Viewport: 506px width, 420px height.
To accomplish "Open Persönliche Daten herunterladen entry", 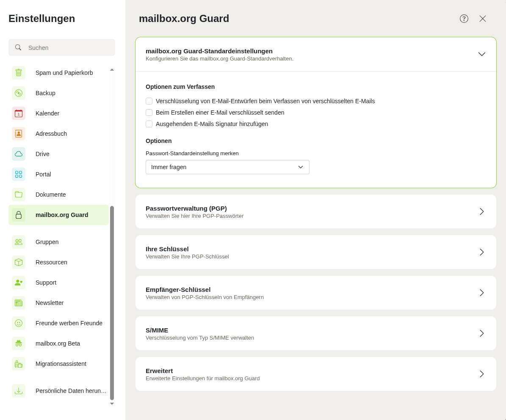I will pyautogui.click(x=59, y=391).
